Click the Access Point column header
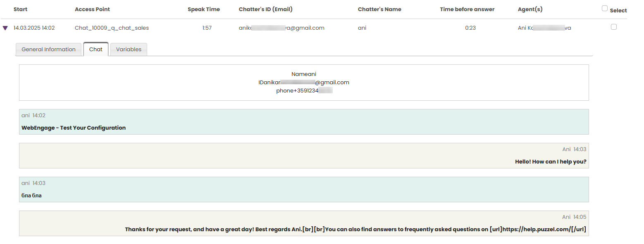Screen dimensions: 644x244 pos(92,9)
